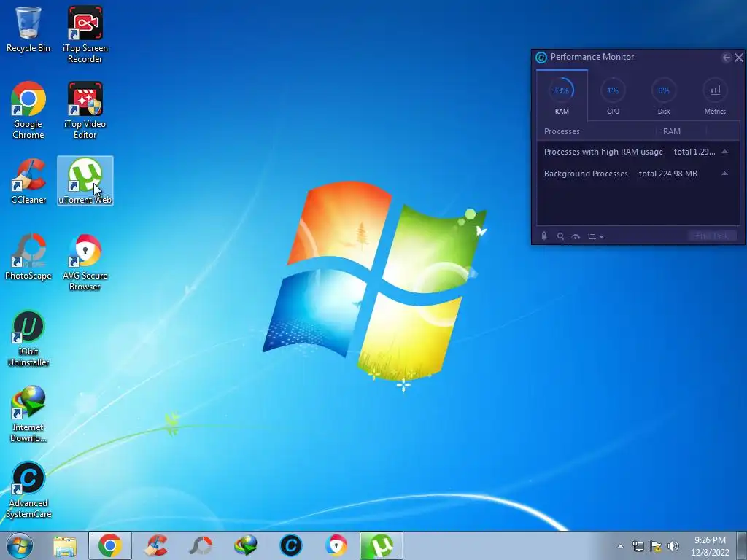Click the Show desktop strip at taskbar end
747x560 pixels.
click(743, 545)
